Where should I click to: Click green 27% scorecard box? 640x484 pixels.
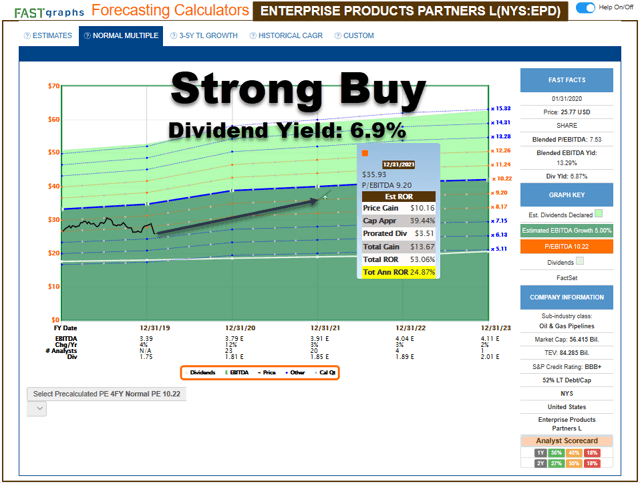(556, 463)
